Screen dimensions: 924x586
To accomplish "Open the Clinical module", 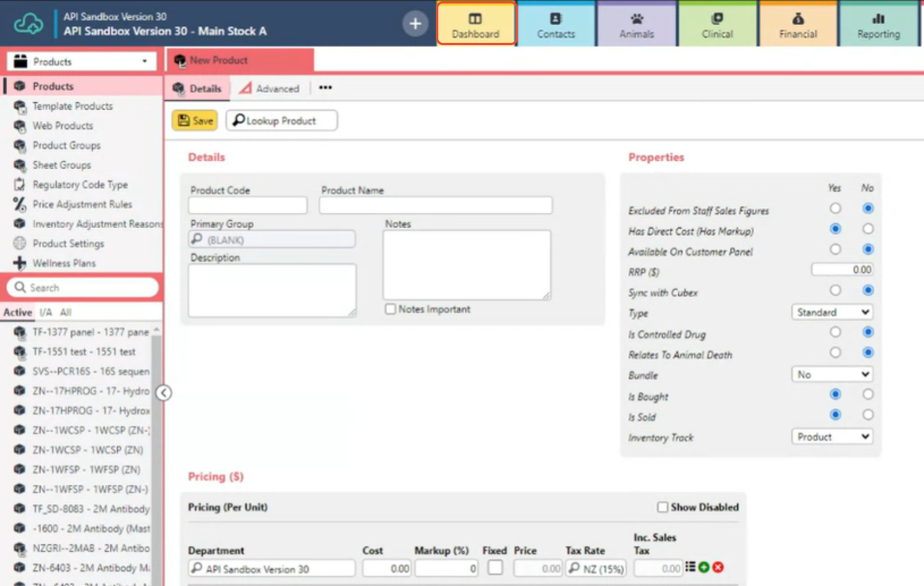I will coord(717,23).
